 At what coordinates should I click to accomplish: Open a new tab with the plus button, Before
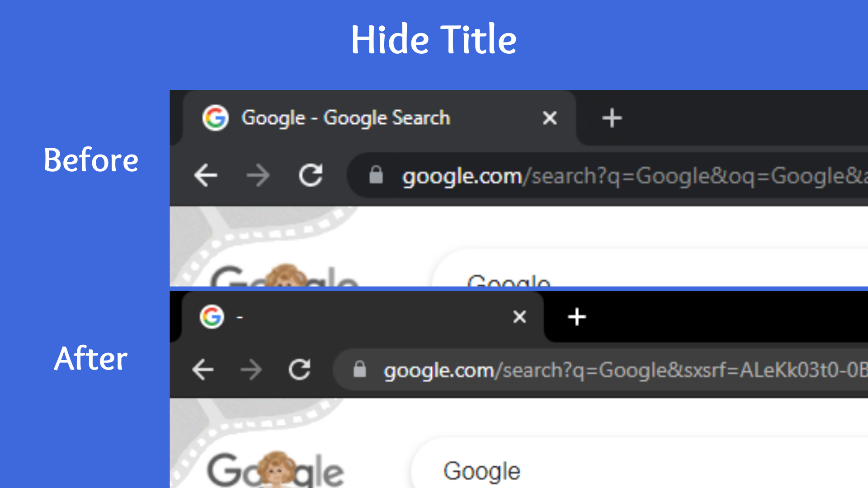tap(612, 118)
